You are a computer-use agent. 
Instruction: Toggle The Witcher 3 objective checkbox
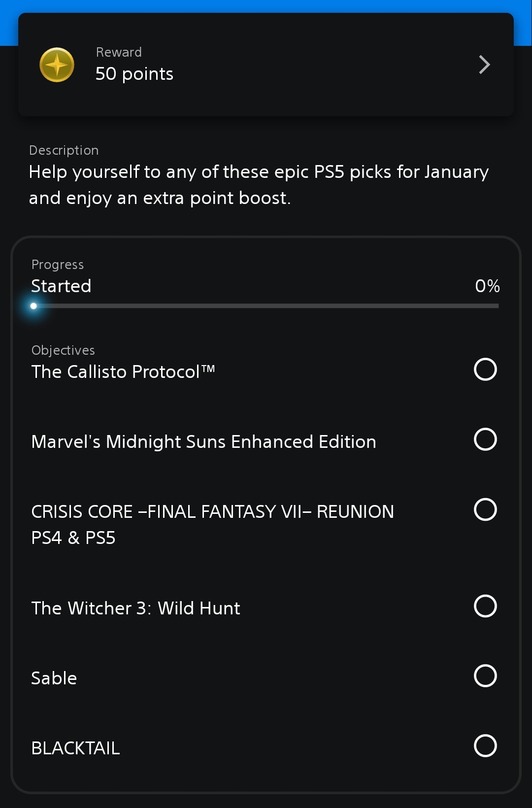point(485,607)
